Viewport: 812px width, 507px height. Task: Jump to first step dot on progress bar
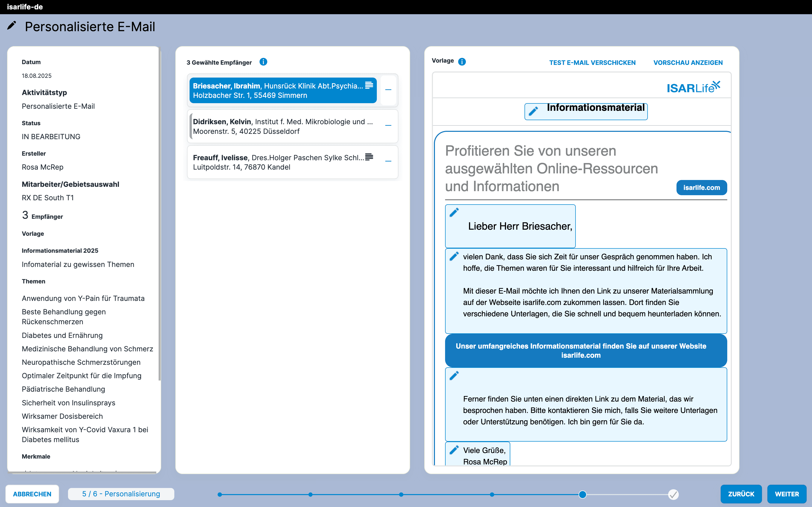click(220, 494)
